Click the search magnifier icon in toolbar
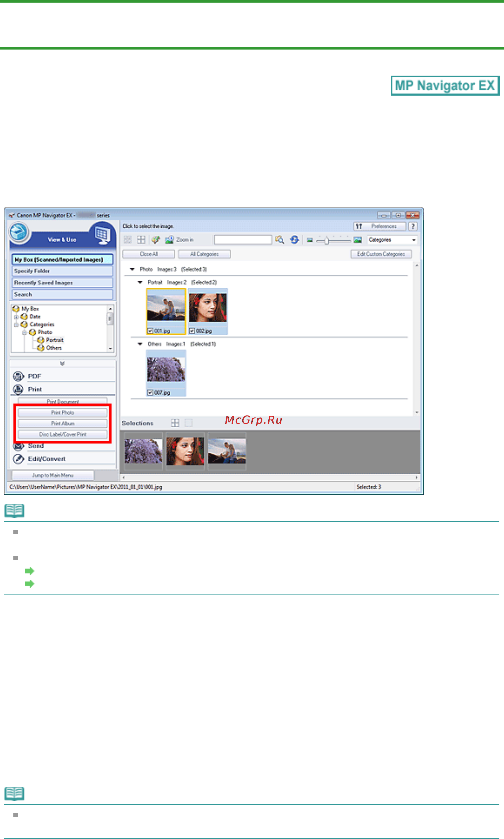The image size is (504, 839). click(280, 240)
